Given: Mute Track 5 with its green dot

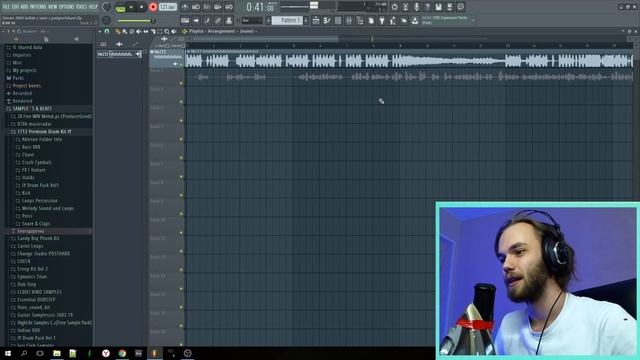Looking at the screenshot, I should pyautogui.click(x=181, y=139).
